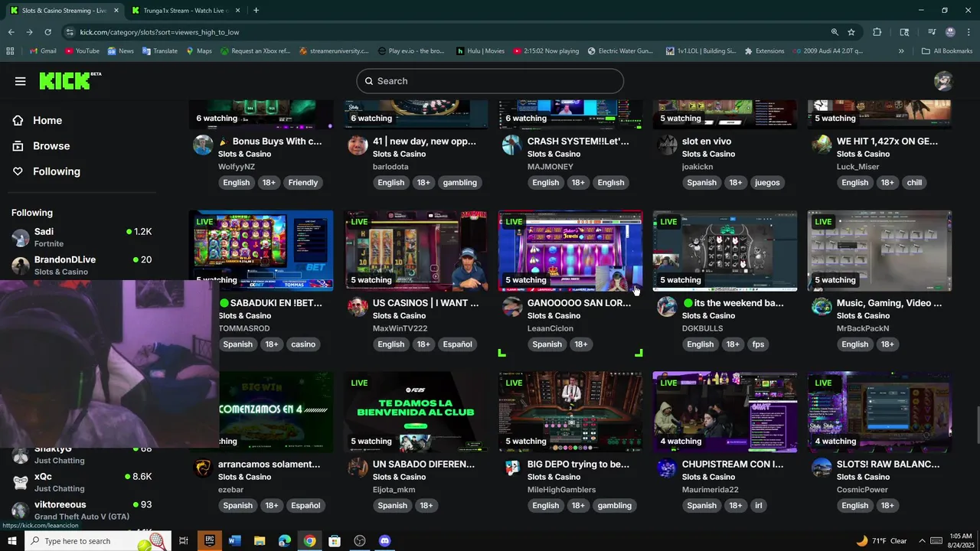Viewport: 980px width, 551px height.
Task: Open the GANOOOOO SAN LOR stream thumbnail
Action: click(570, 251)
